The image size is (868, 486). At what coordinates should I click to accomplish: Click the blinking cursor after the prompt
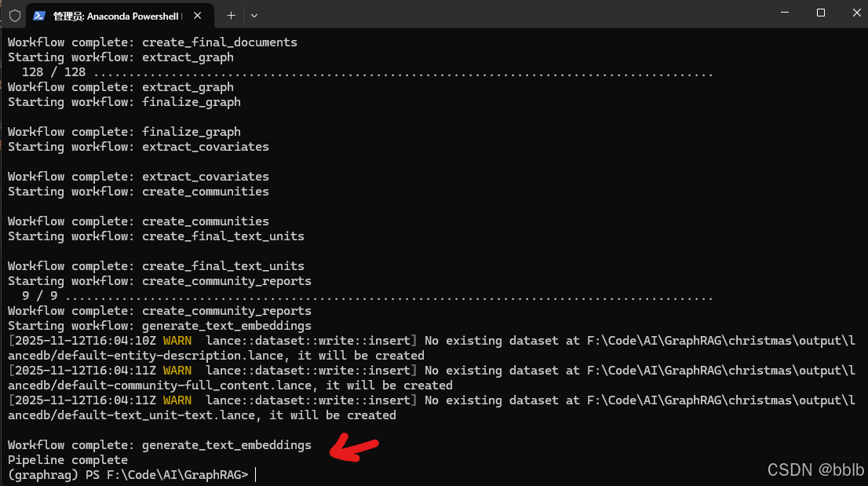coord(255,474)
